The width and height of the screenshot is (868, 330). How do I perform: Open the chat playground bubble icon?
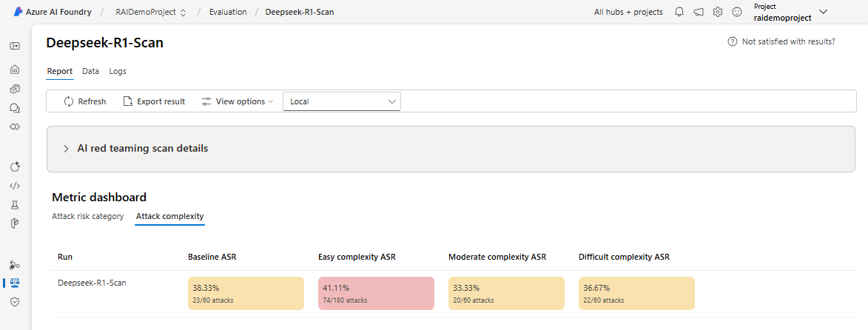click(x=14, y=108)
